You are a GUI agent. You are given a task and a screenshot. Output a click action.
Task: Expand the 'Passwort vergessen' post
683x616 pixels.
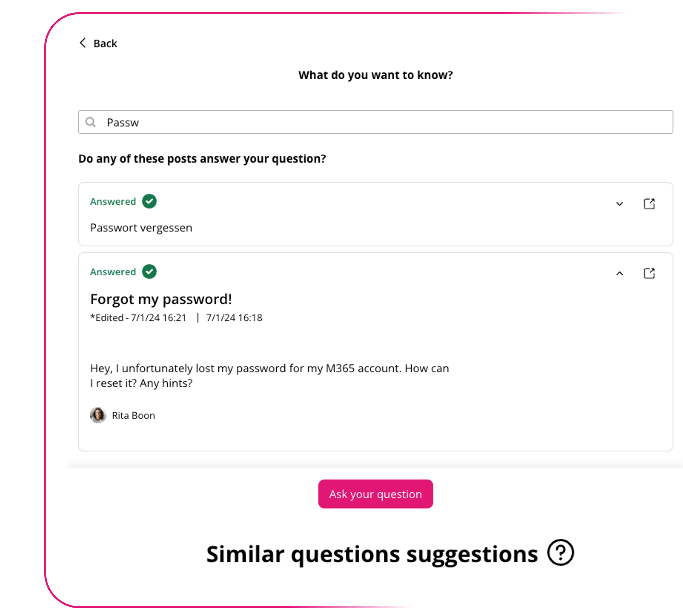[x=620, y=204]
